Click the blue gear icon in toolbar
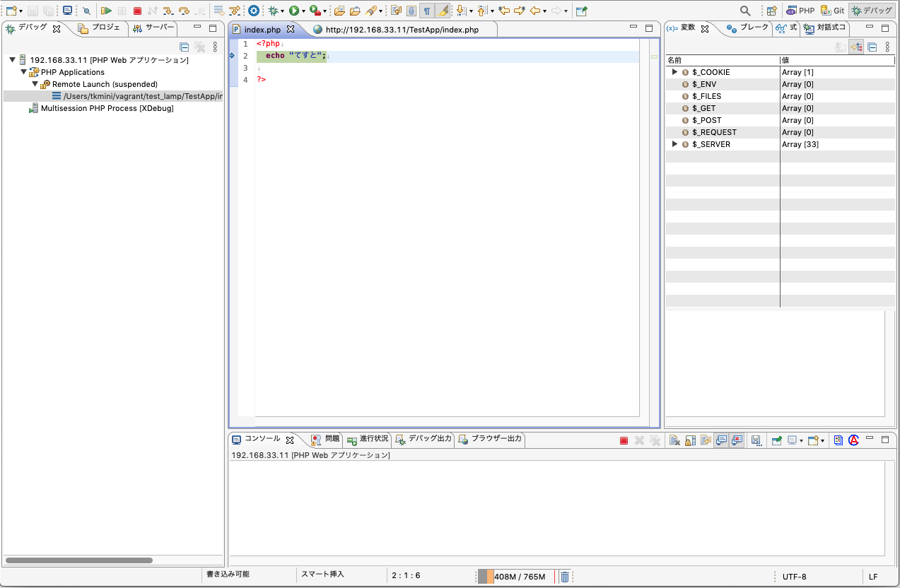Screen dimensions: 900x588 (x=253, y=11)
